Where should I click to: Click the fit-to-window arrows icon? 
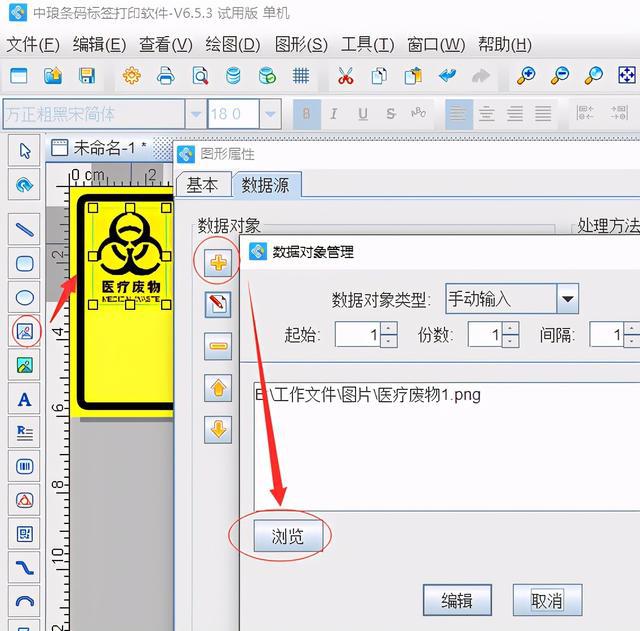pos(627,75)
